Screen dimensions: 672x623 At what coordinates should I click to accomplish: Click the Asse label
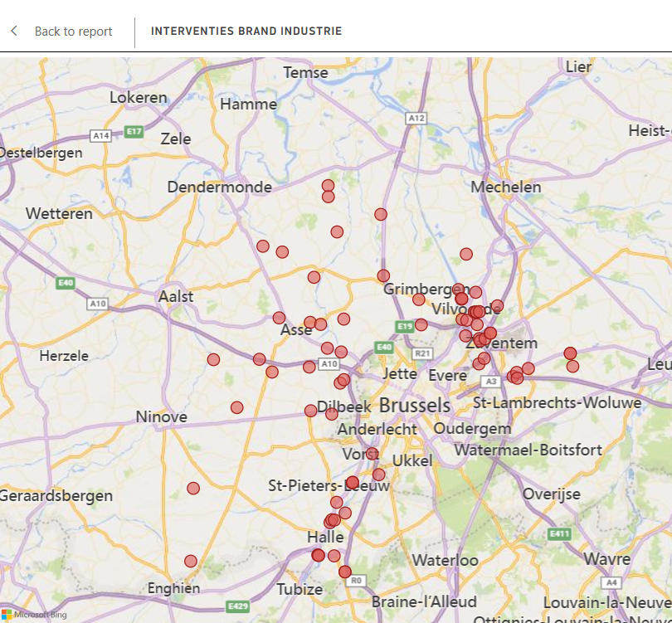tap(296, 330)
